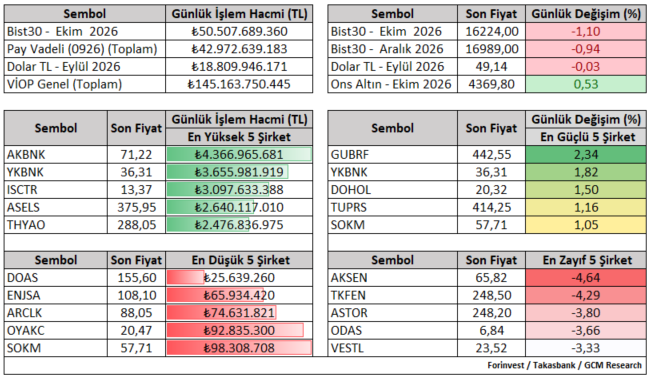Viewport: 649px width, 378px height.
Task: Click the Pay Vadeli (0926) volume value
Action: pos(239,49)
